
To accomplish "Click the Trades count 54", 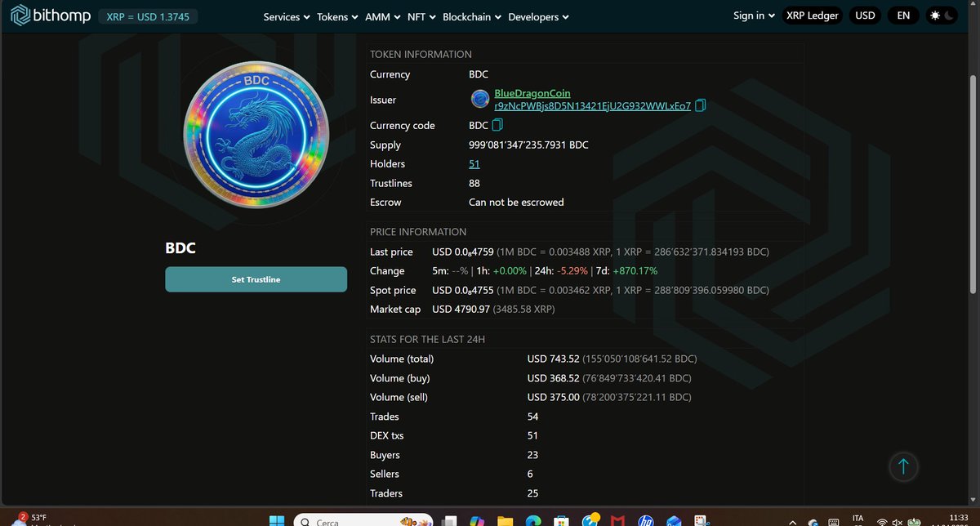I will [533, 417].
